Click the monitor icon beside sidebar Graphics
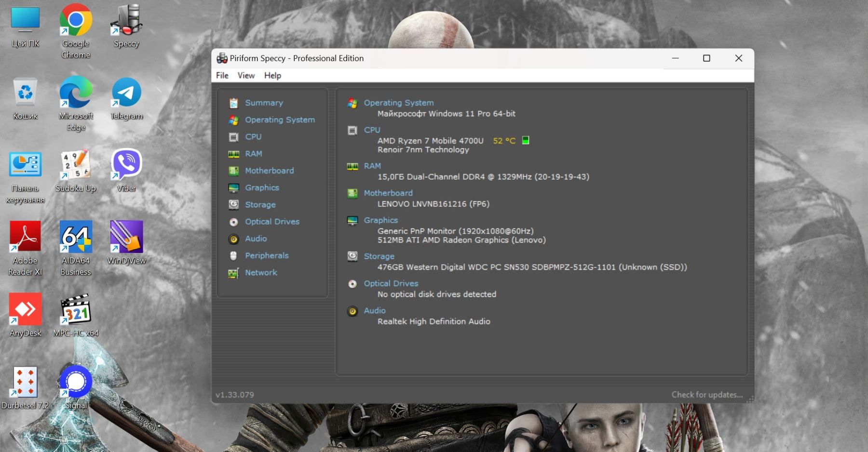The image size is (868, 452). click(234, 188)
